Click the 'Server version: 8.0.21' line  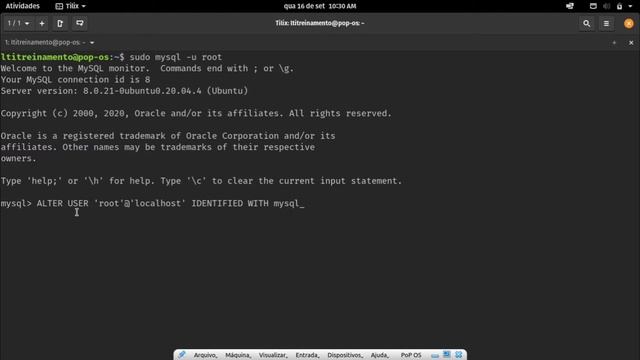click(124, 91)
